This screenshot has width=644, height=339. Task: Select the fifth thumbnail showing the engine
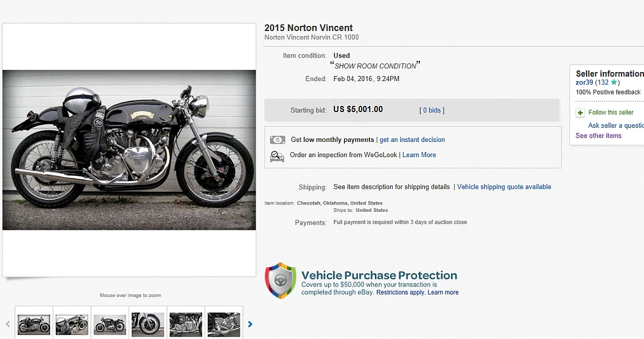click(186, 324)
